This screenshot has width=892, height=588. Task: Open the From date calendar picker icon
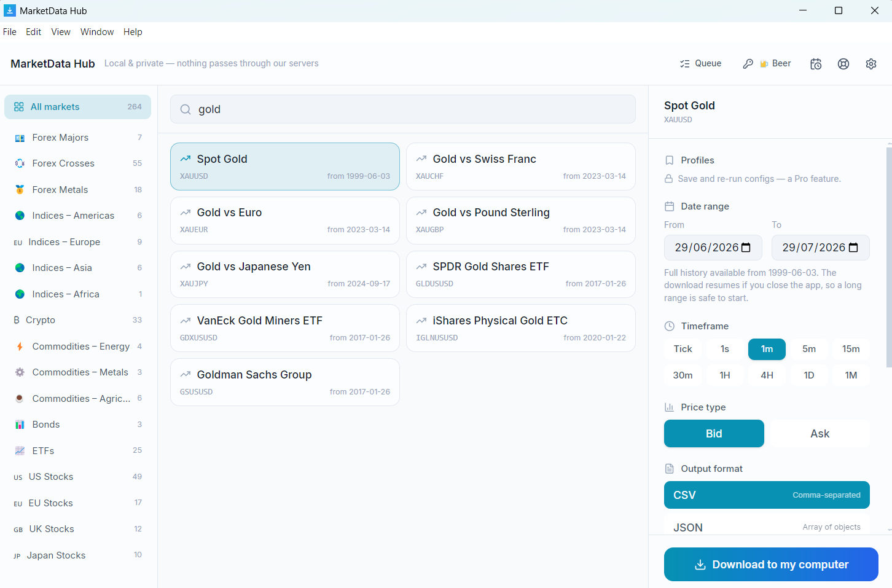point(746,248)
